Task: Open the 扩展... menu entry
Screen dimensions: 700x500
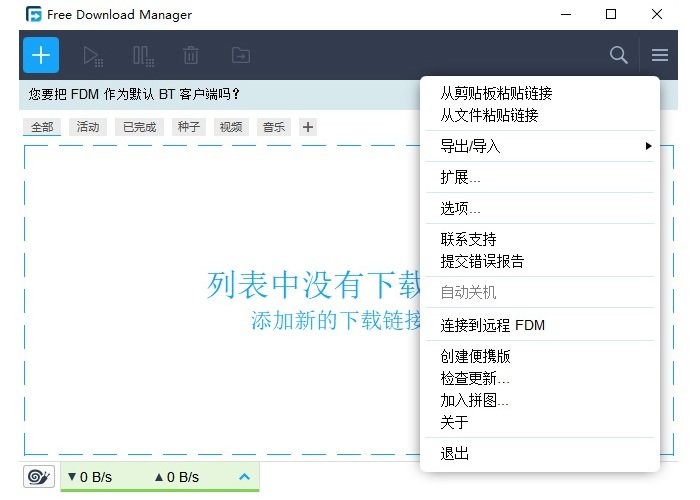Action: pyautogui.click(x=540, y=177)
